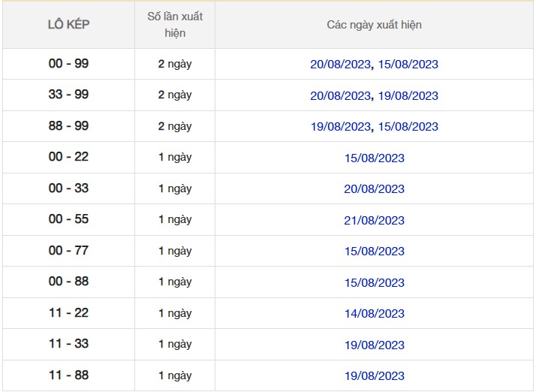The width and height of the screenshot is (536, 392).
Task: Click date link in 00 - 77 row
Action: (374, 252)
